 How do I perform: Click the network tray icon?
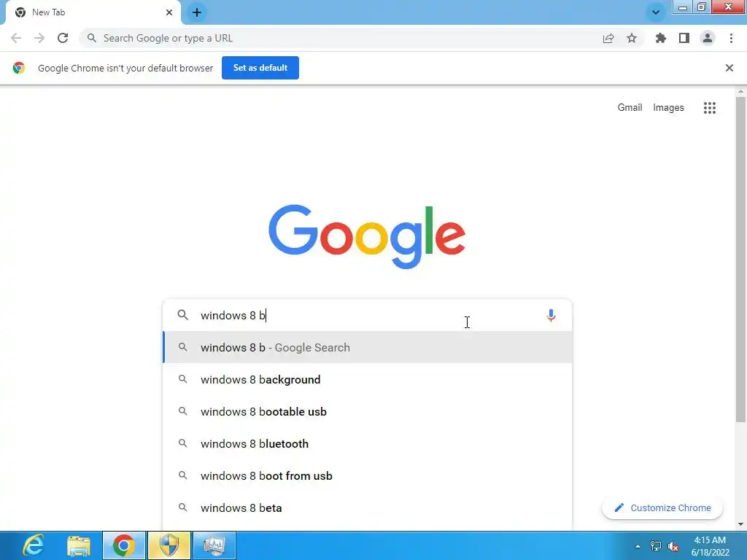(x=656, y=546)
